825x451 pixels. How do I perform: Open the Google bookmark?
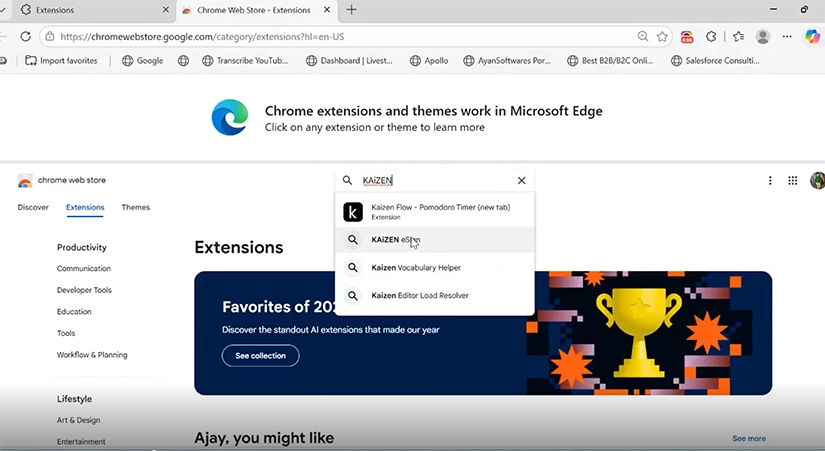tap(143, 61)
